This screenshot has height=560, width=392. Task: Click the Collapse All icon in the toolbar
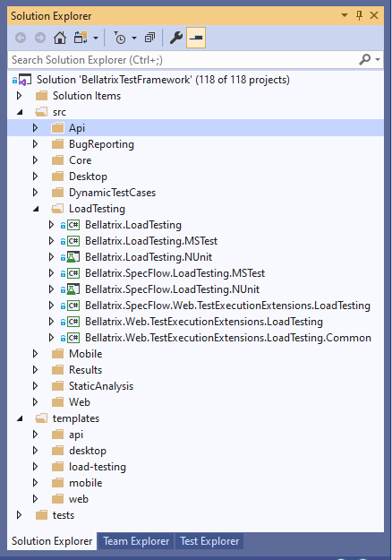pos(149,38)
